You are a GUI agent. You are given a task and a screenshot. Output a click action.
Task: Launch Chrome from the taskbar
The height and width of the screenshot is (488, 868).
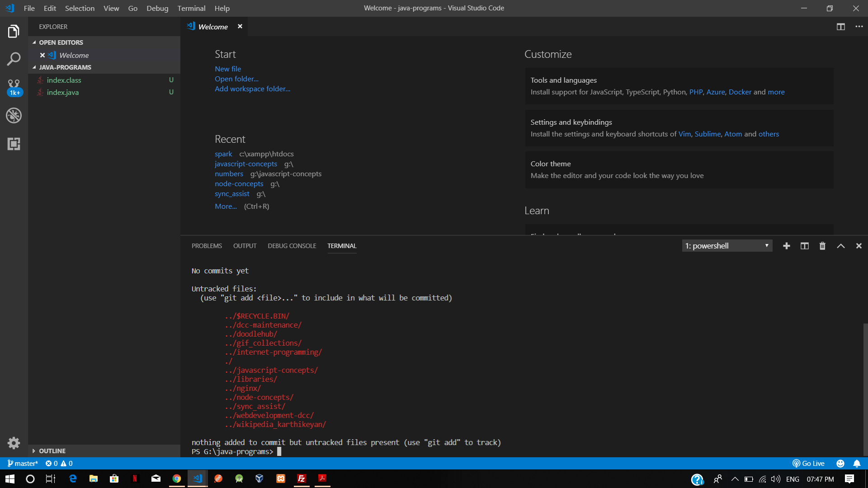pos(176,479)
